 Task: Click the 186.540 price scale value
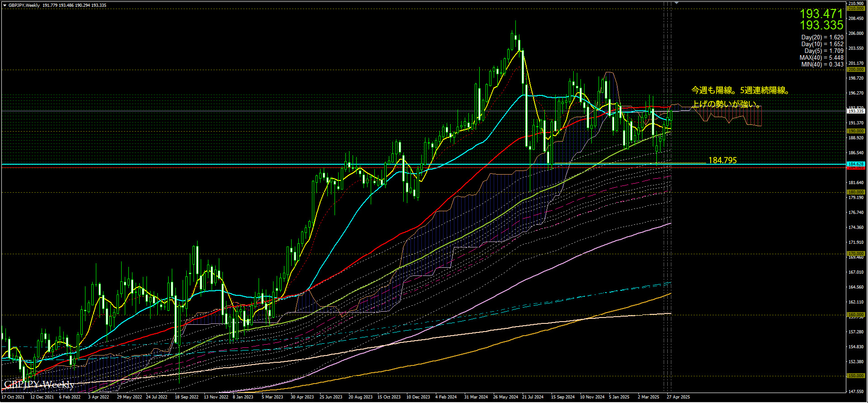(x=856, y=153)
